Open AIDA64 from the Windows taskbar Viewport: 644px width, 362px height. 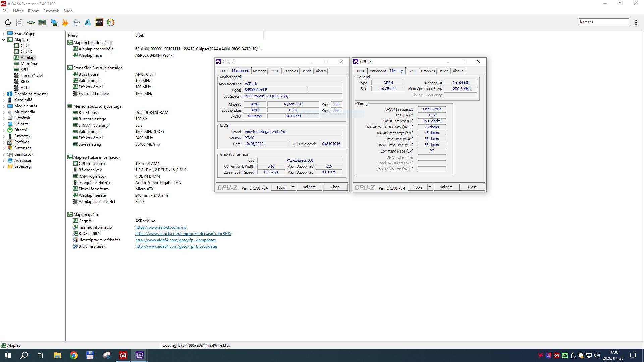point(123,355)
